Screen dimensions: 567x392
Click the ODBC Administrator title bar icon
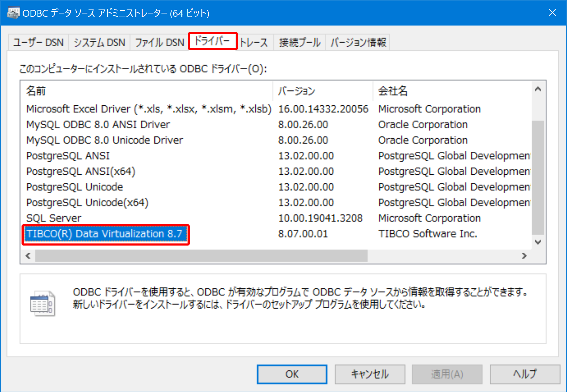pyautogui.click(x=13, y=13)
